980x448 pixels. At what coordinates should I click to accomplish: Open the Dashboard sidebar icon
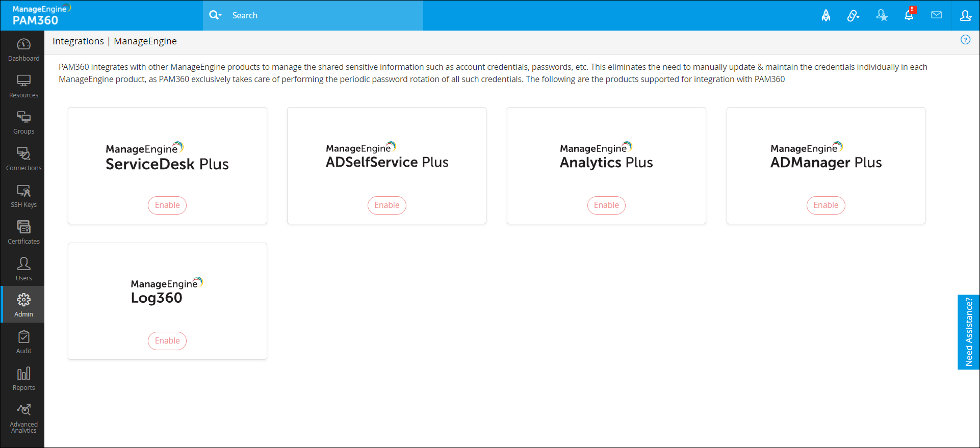23,49
